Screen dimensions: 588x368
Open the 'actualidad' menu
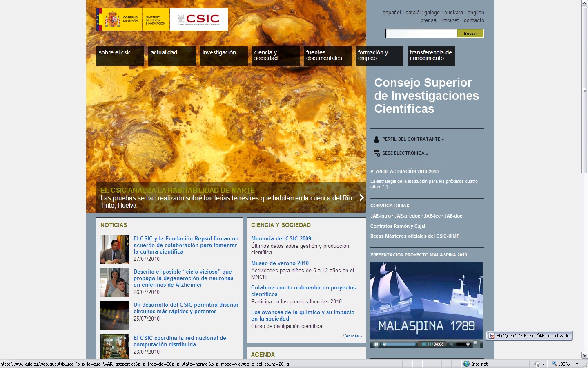pos(172,56)
